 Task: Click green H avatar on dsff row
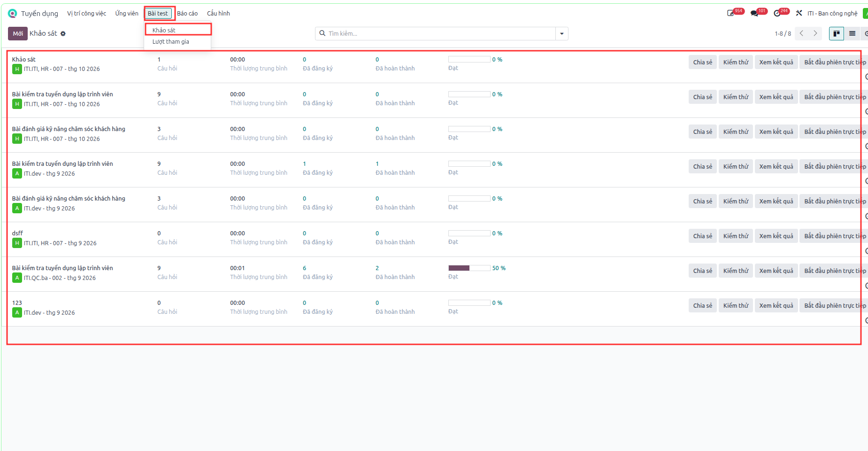tap(17, 243)
